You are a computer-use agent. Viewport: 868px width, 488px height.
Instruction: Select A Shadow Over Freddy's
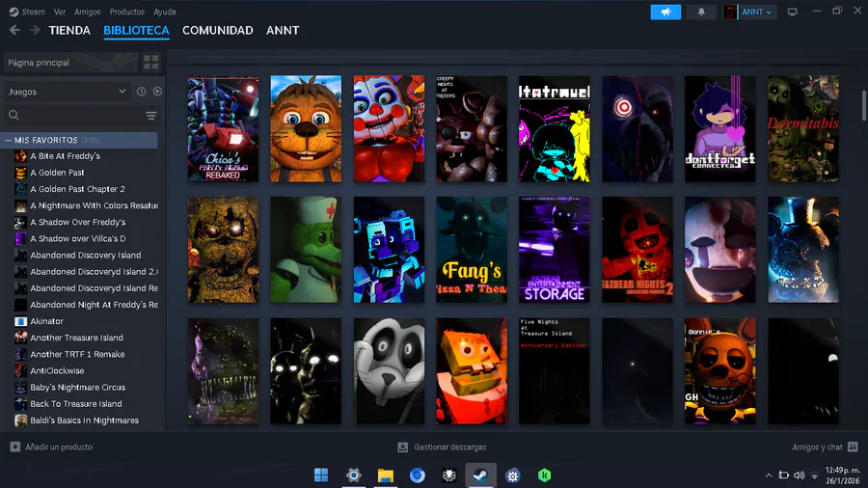77,222
